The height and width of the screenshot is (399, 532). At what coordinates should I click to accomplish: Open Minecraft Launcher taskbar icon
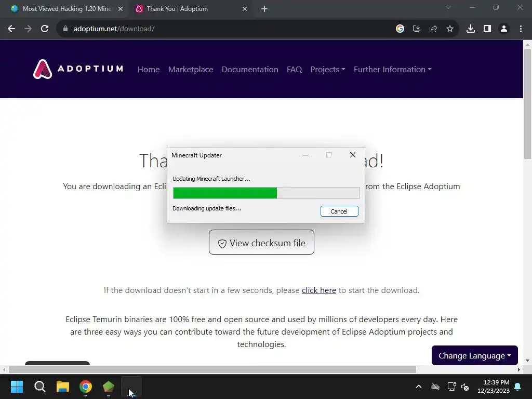coord(109,387)
